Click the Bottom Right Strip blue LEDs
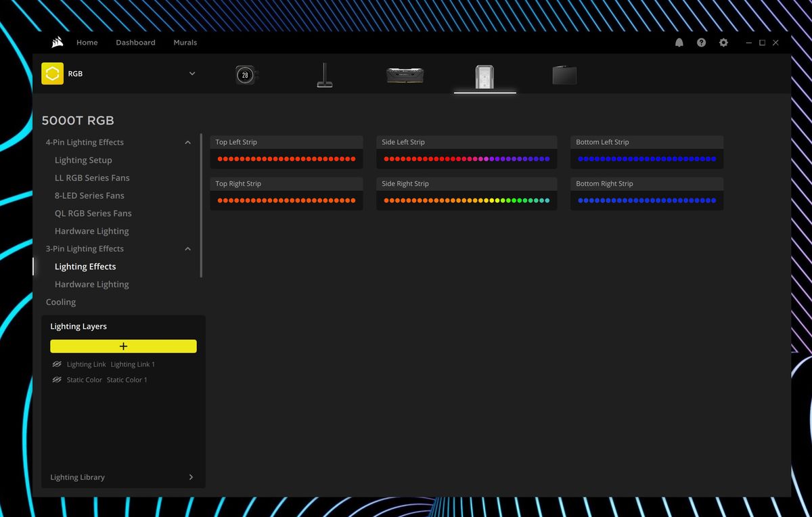Viewport: 812px width, 517px height. (x=647, y=200)
